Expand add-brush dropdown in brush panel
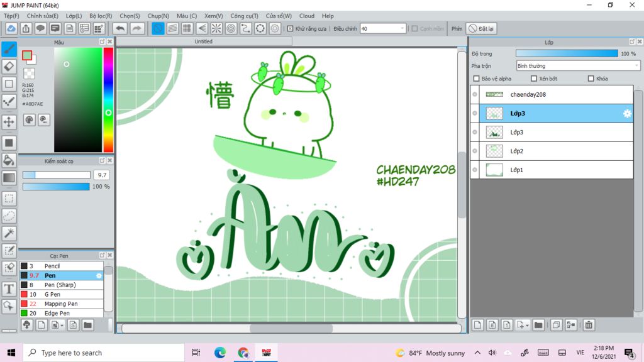 [x=62, y=326]
